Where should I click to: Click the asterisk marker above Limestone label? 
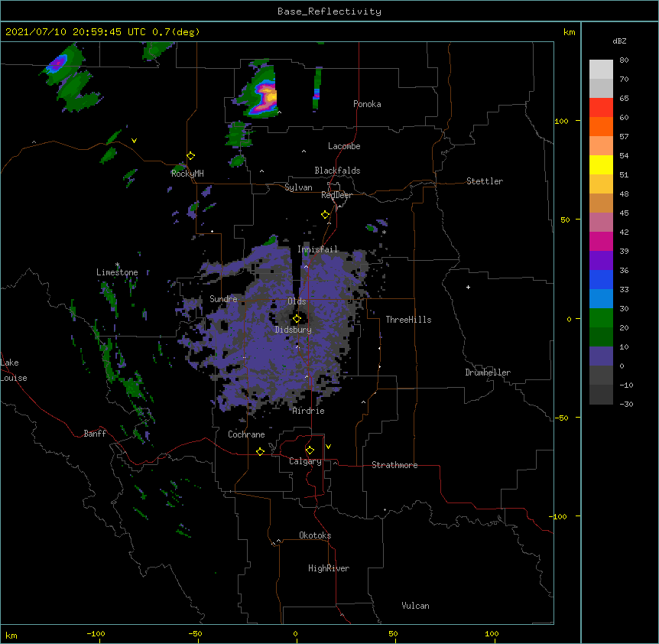coord(117,265)
